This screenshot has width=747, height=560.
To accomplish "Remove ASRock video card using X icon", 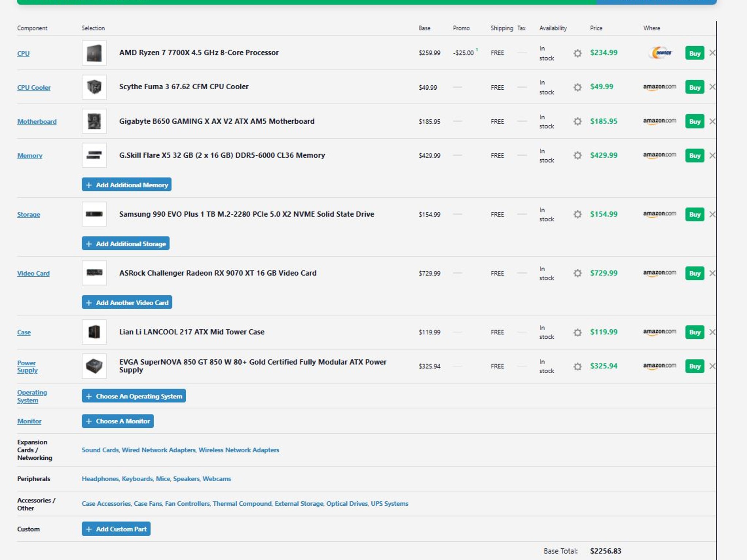I will (x=712, y=273).
